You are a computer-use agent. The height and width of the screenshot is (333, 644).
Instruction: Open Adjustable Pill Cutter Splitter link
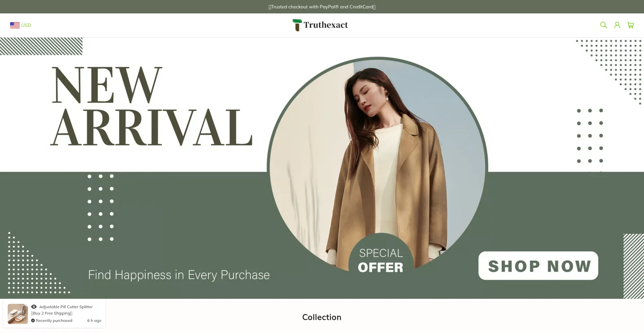(66, 307)
